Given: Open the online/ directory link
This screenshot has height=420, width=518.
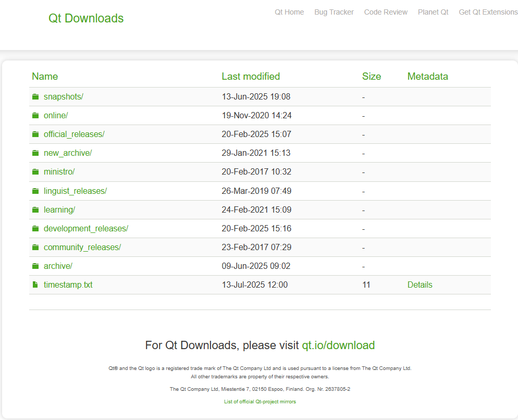Looking at the screenshot, I should coord(56,115).
